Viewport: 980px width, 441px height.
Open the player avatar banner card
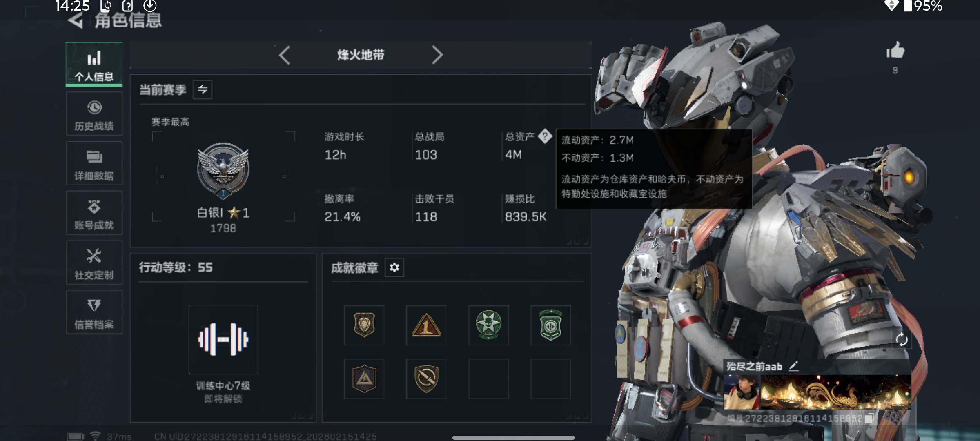point(817,392)
